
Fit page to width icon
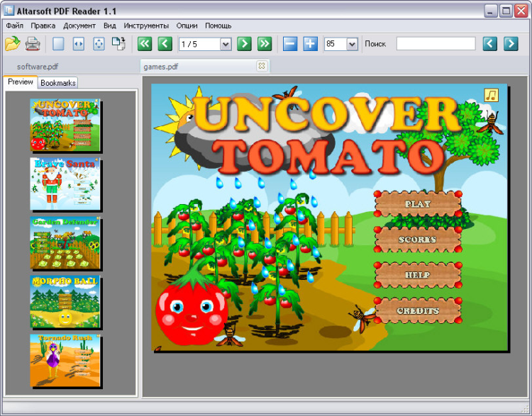(x=78, y=44)
